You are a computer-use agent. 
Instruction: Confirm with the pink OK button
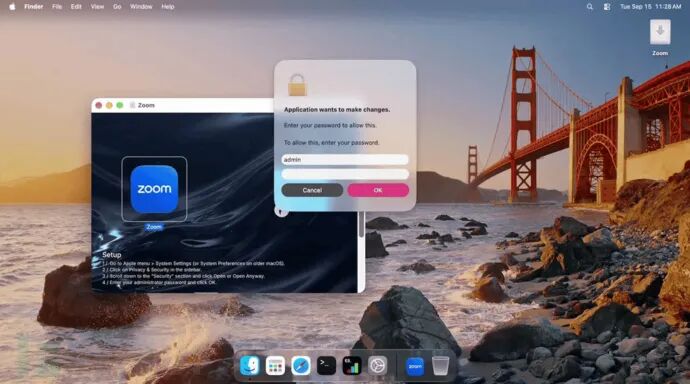(x=378, y=190)
